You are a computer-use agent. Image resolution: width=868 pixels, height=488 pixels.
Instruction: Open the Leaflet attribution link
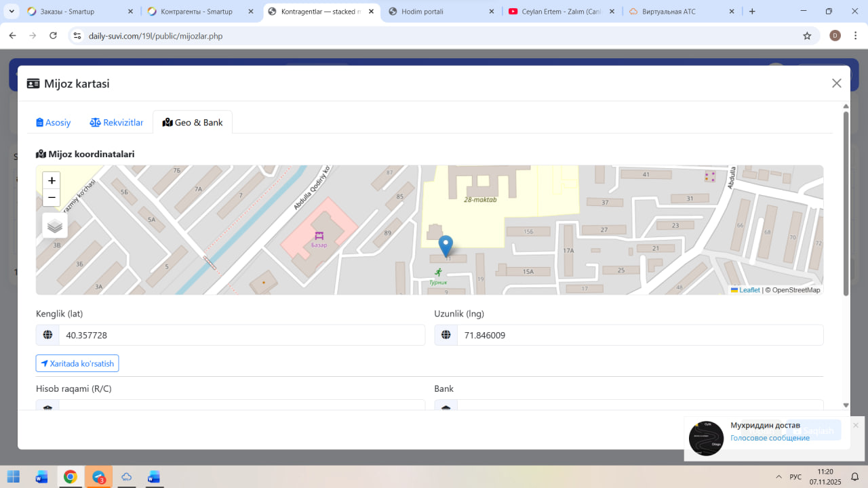point(749,290)
